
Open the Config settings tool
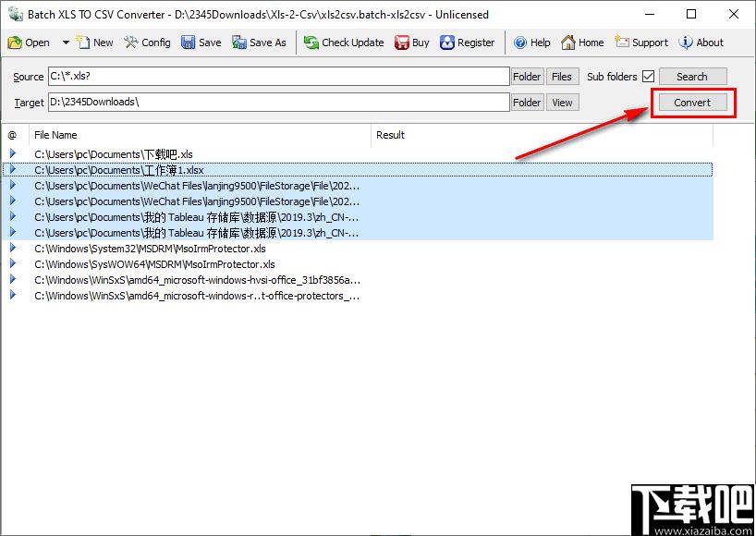pos(147,43)
